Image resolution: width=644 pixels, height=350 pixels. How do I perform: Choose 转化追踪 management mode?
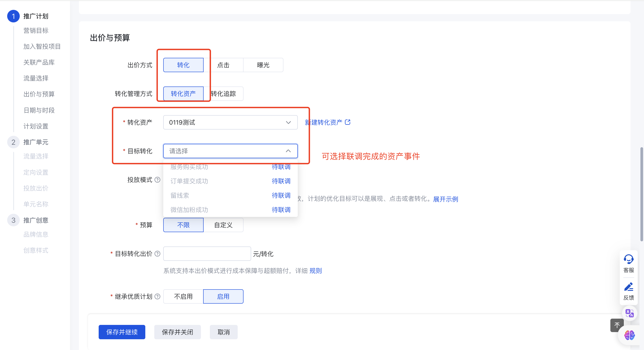click(223, 94)
